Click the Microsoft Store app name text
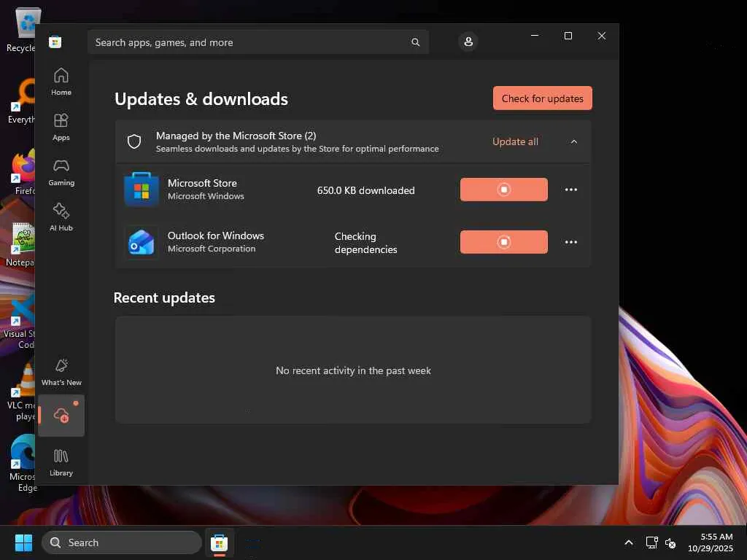Viewport: 747px width, 560px height. pyautogui.click(x=202, y=183)
